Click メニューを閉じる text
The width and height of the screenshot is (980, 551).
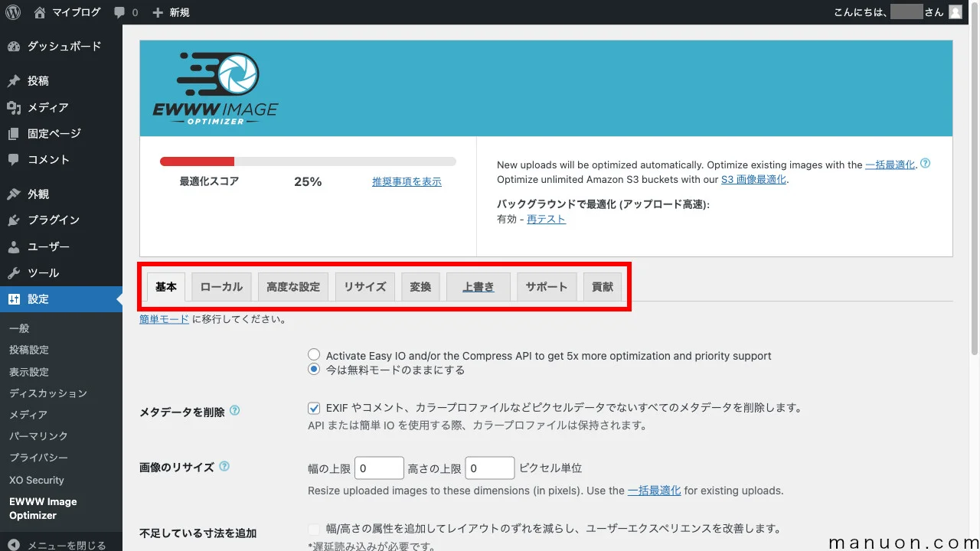[x=67, y=545]
